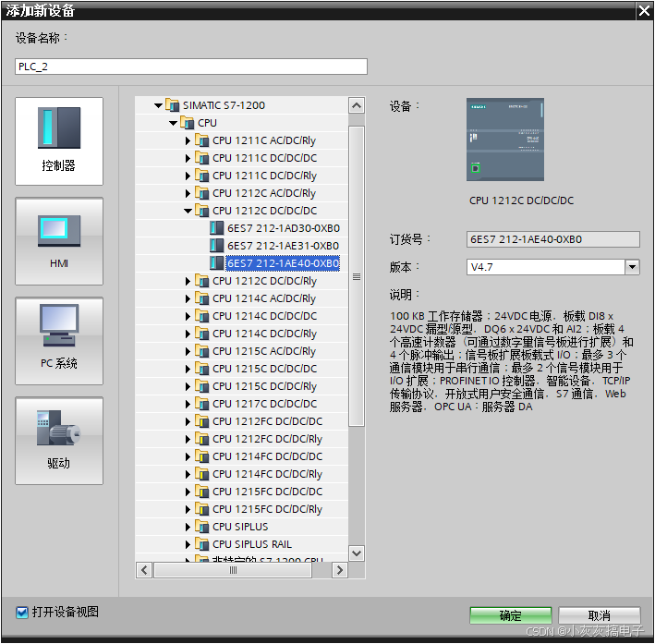Click folder icon of CPU 1212C DC/DC/DC
655x644 pixels.
click(x=201, y=211)
